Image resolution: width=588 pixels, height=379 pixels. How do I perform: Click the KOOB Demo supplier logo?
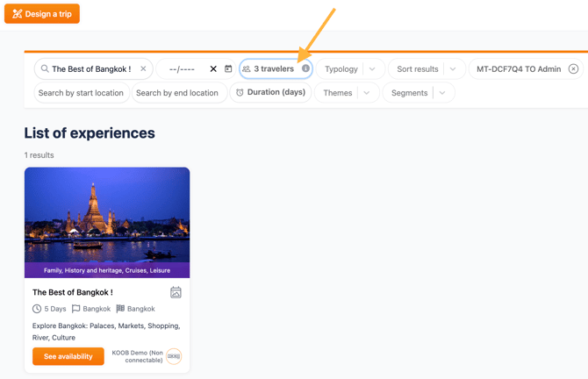(174, 356)
